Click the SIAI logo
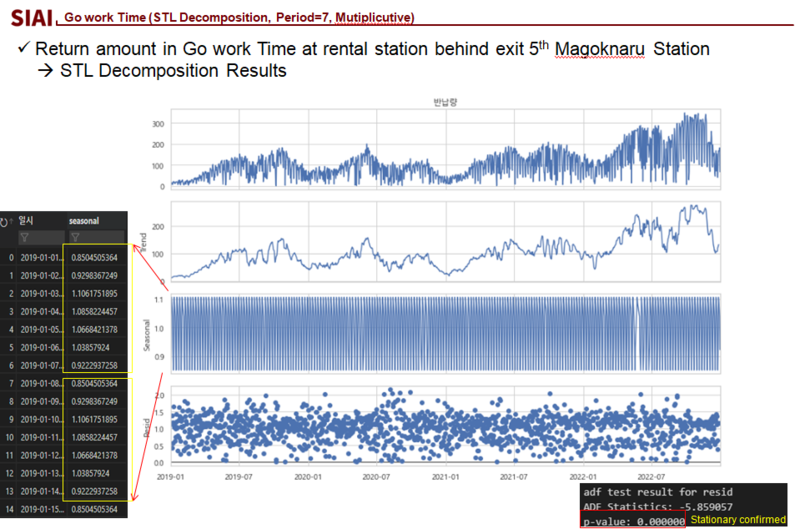 tap(30, 17)
